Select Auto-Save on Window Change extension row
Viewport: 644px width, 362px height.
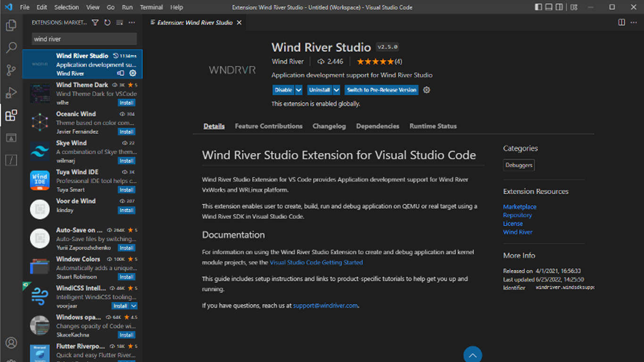(x=83, y=239)
